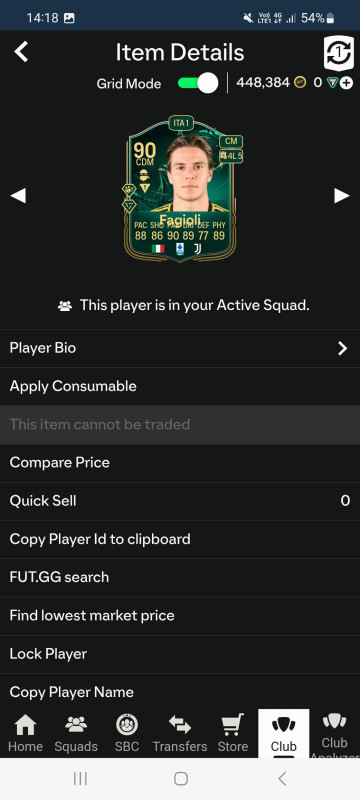360x800 pixels.
Task: Tap the coins balance icon
Action: tap(300, 83)
